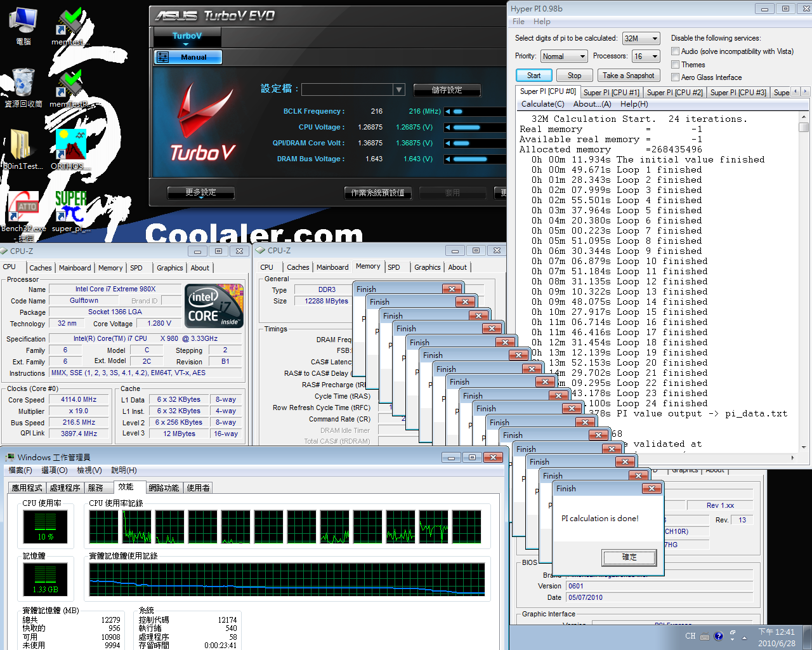This screenshot has width=812, height=650.
Task: Decrease BCLK Frequency with the left arrow
Action: (x=448, y=111)
